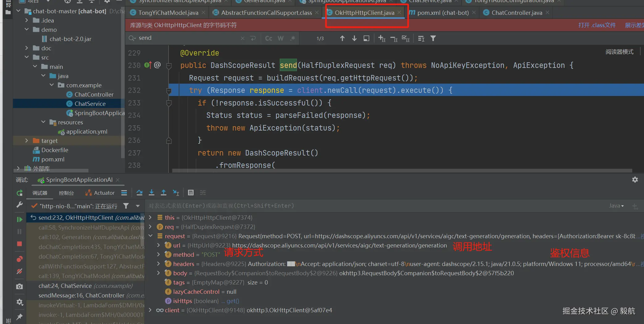Expand the 'url' field node
Viewport: 644px width, 324px height.
pos(159,245)
